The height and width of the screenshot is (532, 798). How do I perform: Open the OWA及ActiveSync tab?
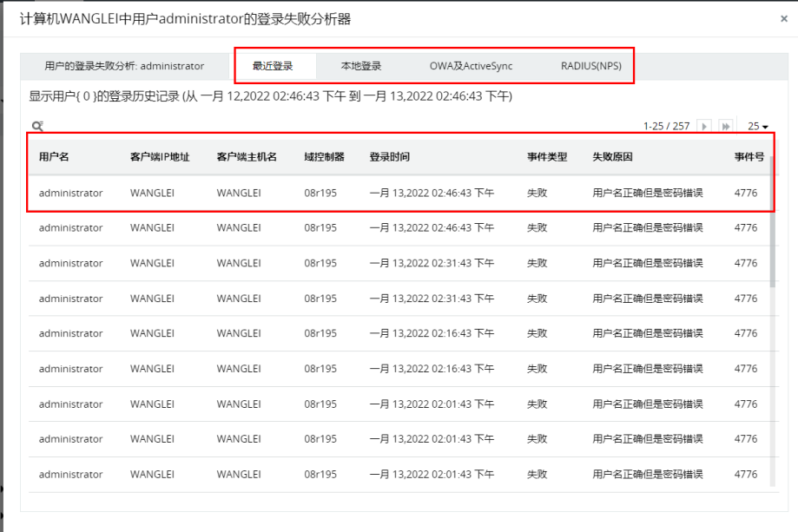click(x=471, y=66)
